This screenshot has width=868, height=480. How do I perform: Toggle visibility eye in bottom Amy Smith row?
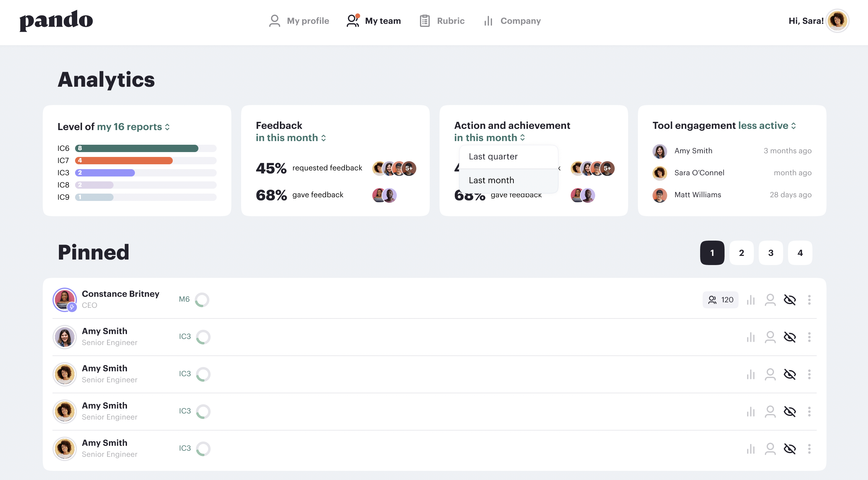coord(790,449)
